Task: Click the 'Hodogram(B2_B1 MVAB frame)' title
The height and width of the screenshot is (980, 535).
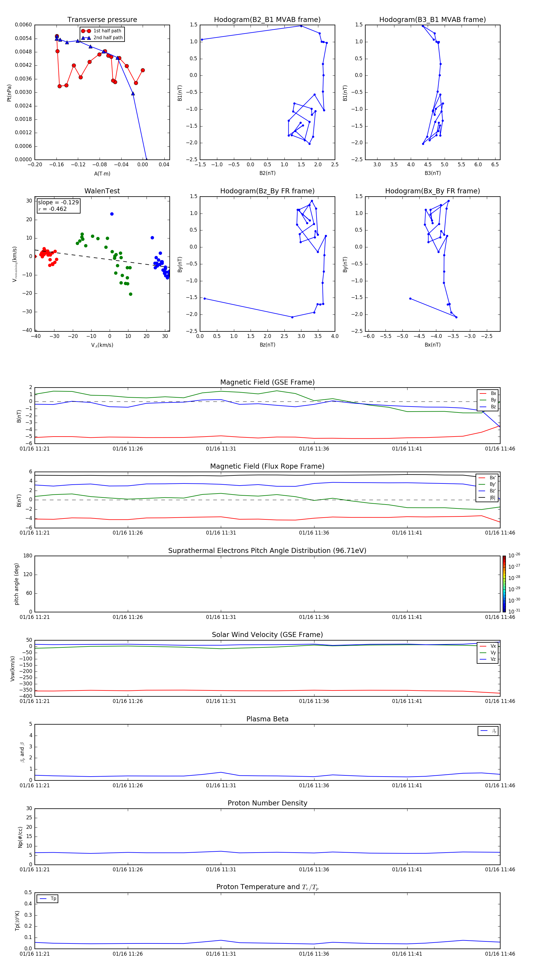Action: click(x=267, y=20)
